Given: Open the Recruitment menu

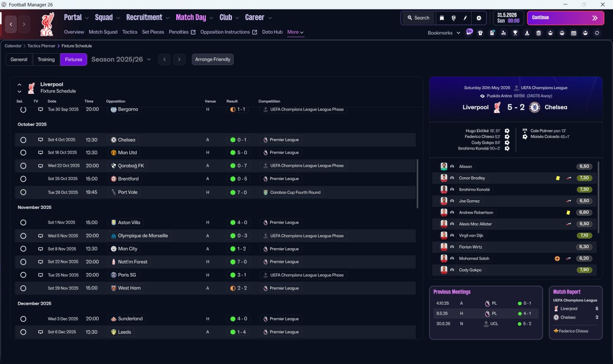Looking at the screenshot, I should 148,17.
